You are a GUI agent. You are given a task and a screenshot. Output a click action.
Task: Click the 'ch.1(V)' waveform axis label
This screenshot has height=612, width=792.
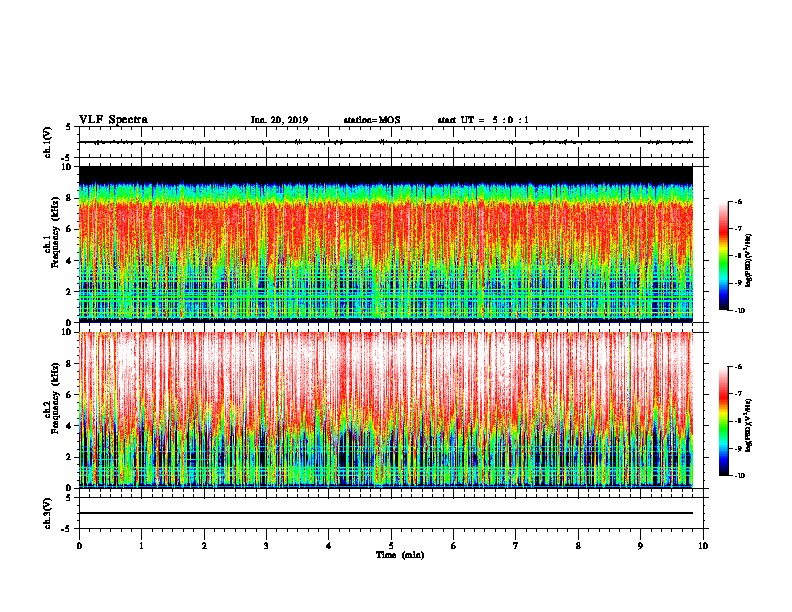point(47,142)
